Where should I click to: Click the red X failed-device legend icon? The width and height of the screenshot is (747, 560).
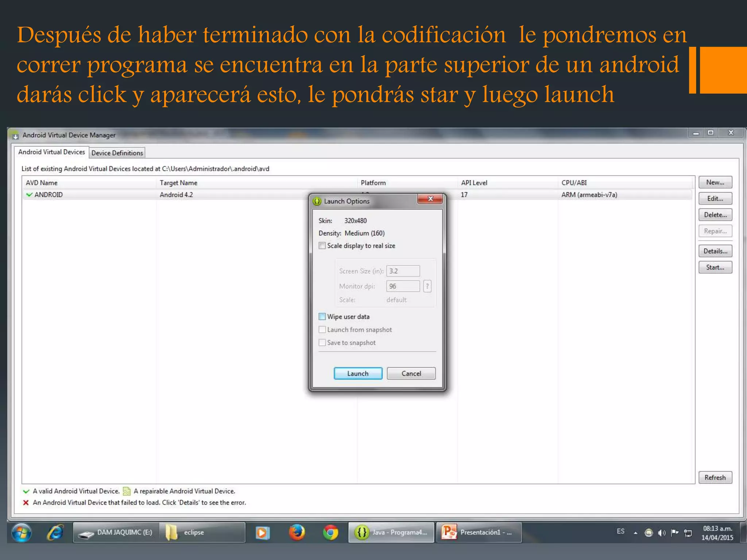26,503
